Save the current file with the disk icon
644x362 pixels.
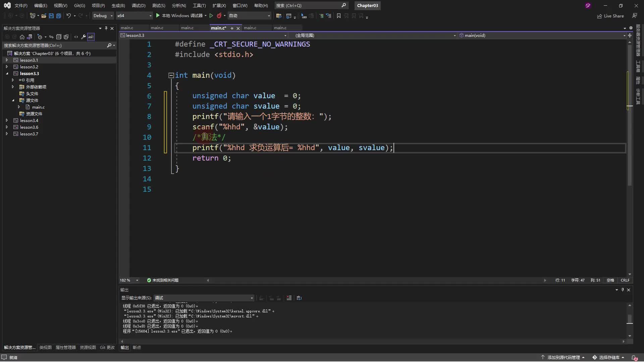coord(51,16)
